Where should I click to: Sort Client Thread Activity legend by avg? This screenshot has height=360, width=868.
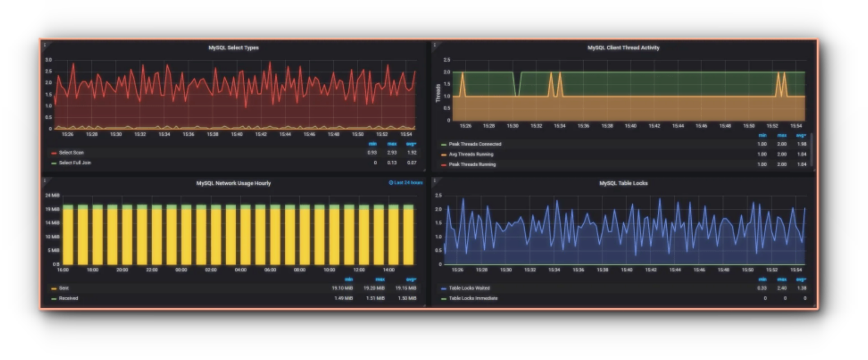click(x=801, y=135)
